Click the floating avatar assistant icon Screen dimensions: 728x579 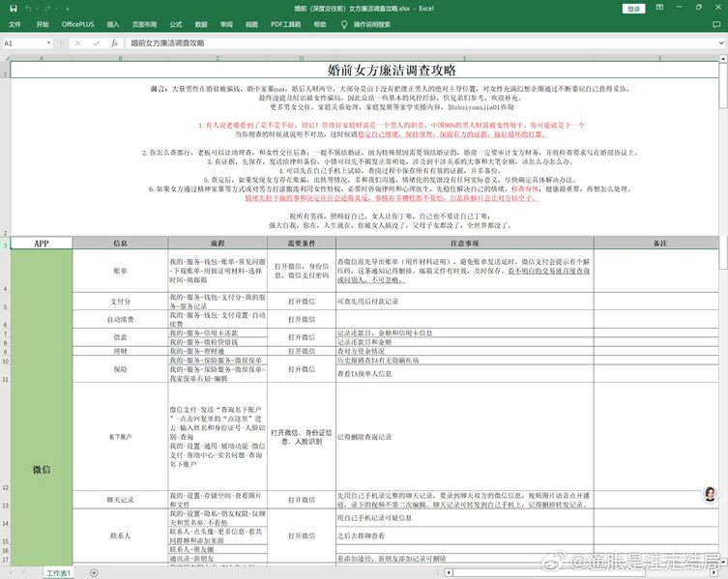[710, 494]
